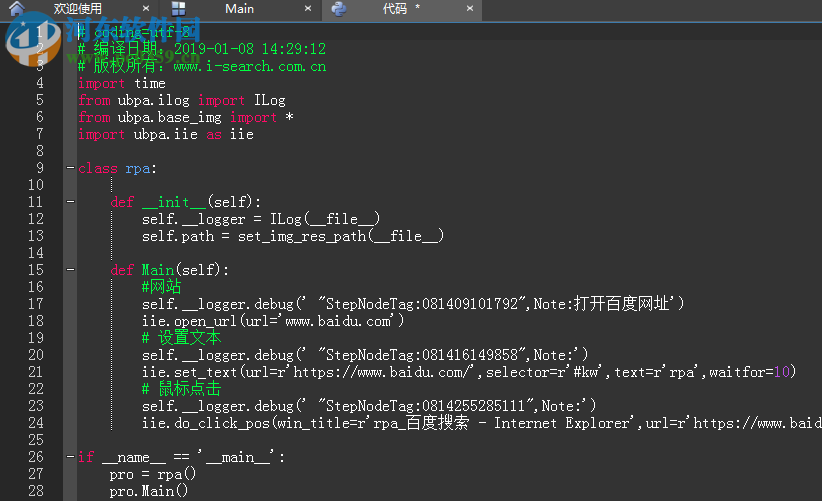Click the 版权所有 comment line
The height and width of the screenshot is (501, 822).
(202, 66)
